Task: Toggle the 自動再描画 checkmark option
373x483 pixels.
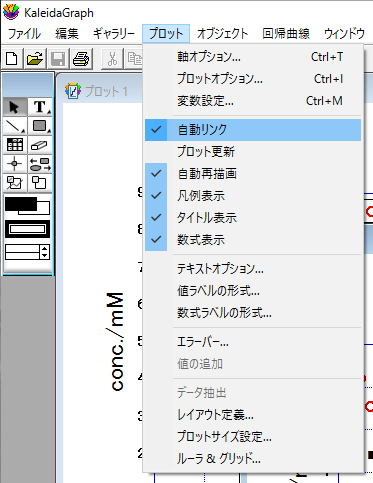Action: (x=253, y=174)
